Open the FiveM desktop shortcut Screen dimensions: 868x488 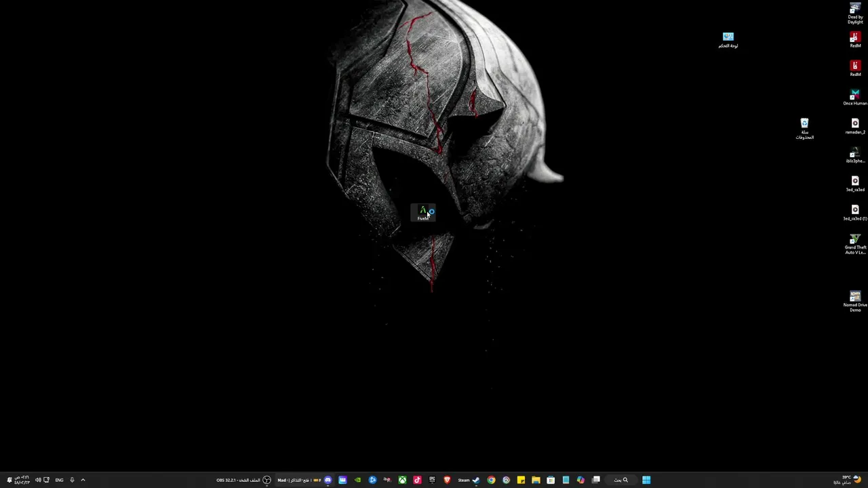pyautogui.click(x=423, y=213)
